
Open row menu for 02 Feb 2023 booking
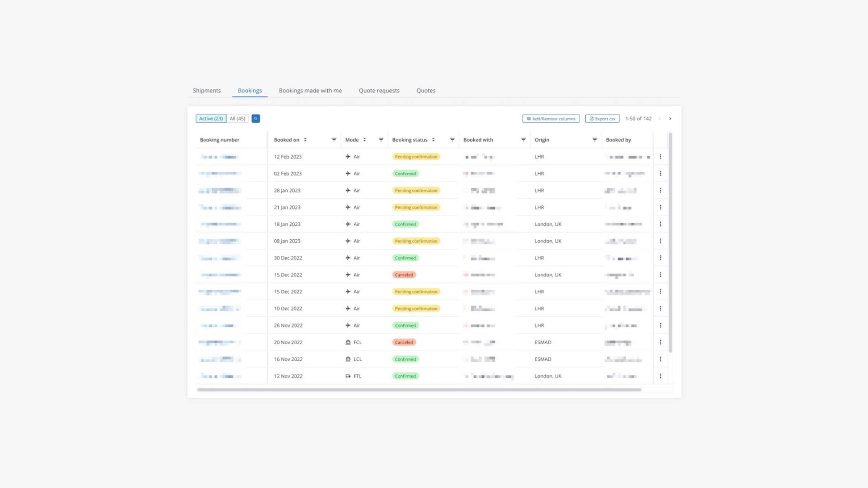660,173
